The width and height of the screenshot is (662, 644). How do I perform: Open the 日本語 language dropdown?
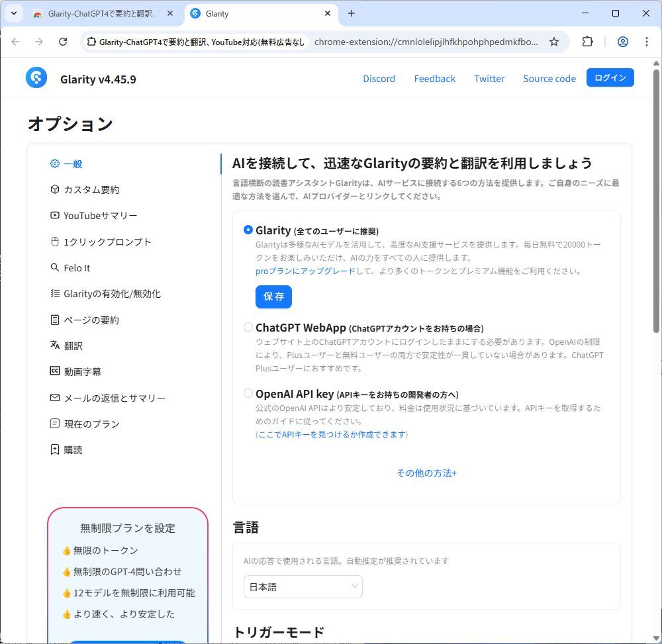click(x=303, y=586)
